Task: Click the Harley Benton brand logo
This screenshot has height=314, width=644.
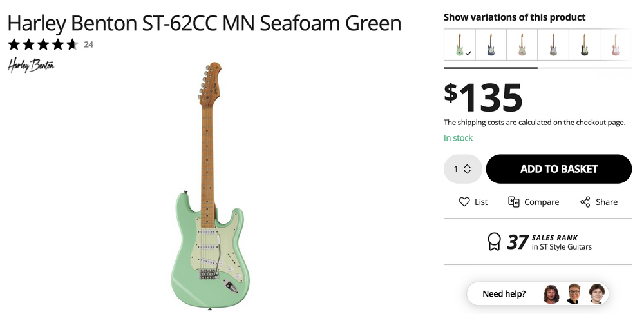Action: pos(31,65)
